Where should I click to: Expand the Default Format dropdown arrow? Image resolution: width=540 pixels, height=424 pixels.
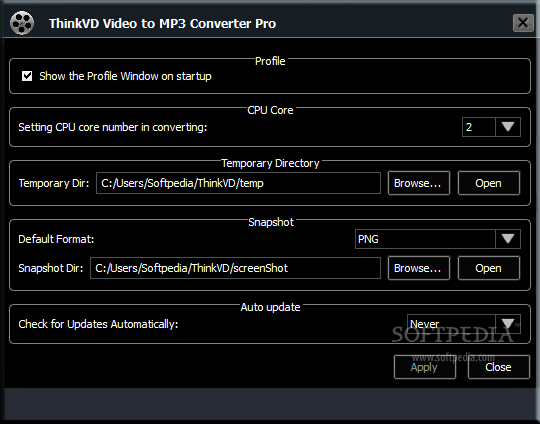(x=508, y=239)
